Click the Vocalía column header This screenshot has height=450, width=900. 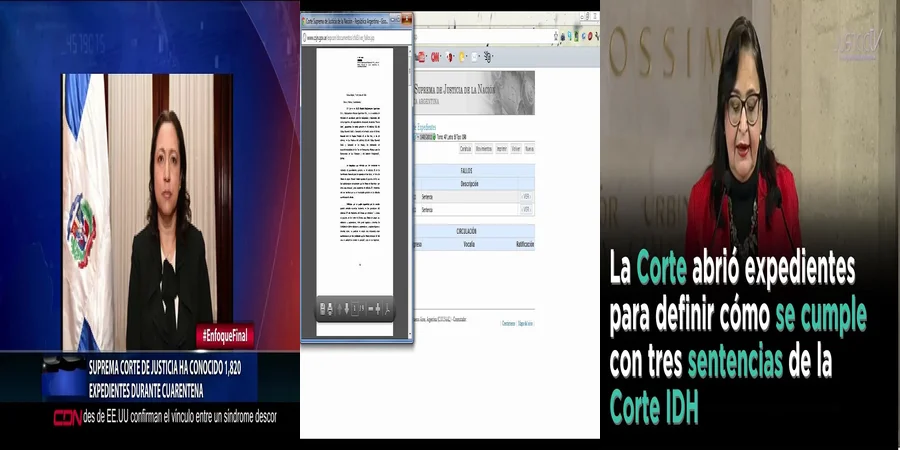470,244
